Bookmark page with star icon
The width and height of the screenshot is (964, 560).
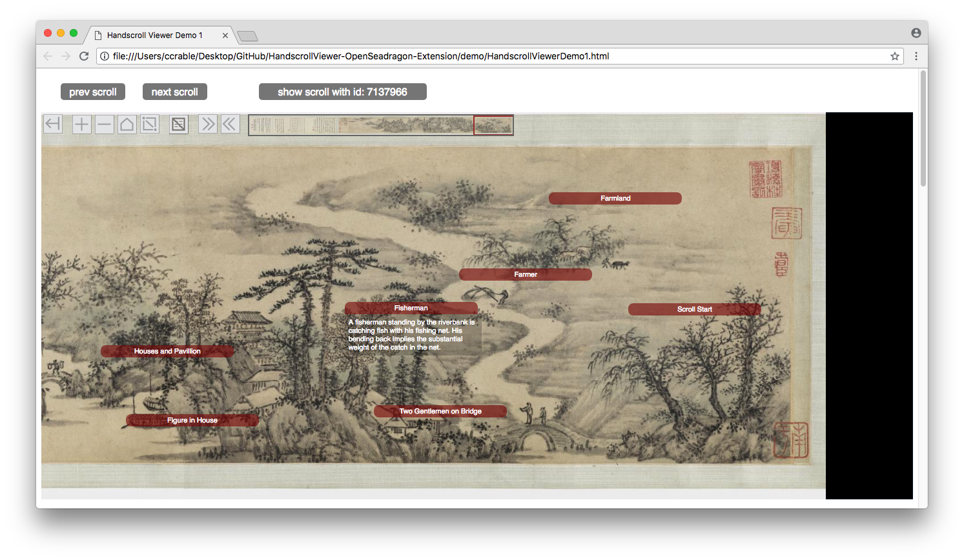895,56
